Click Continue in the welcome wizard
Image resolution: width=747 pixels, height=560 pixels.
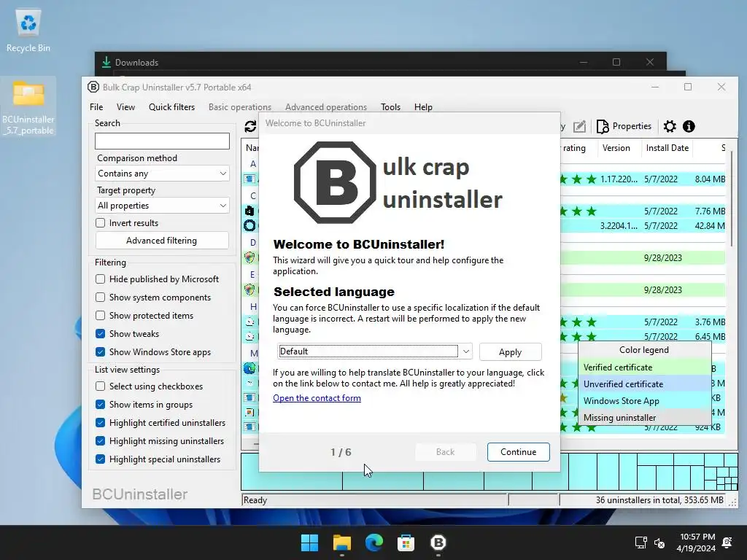click(x=519, y=452)
